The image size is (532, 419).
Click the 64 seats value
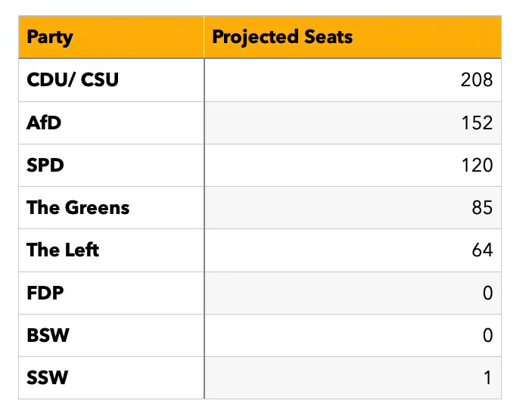(x=482, y=250)
